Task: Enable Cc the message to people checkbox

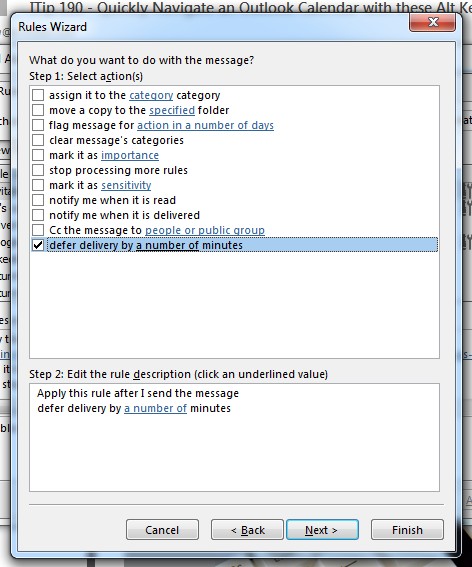Action: click(x=38, y=230)
